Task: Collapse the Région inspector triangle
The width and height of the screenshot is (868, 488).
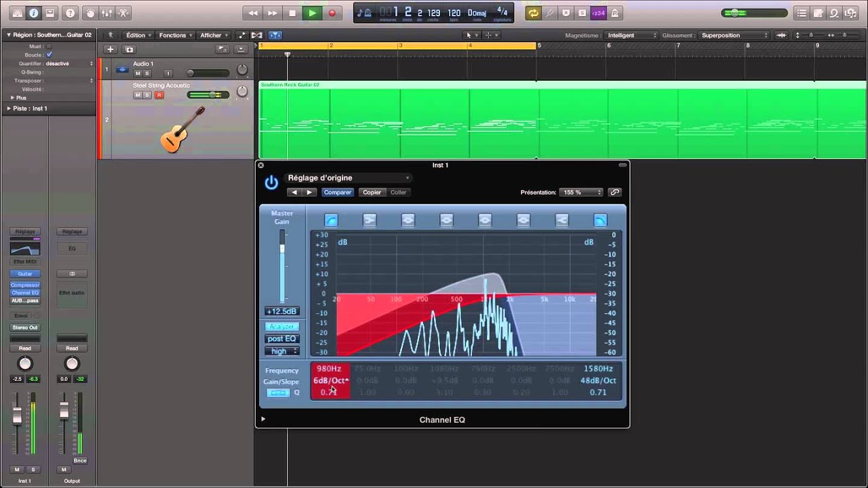Action: pyautogui.click(x=9, y=35)
